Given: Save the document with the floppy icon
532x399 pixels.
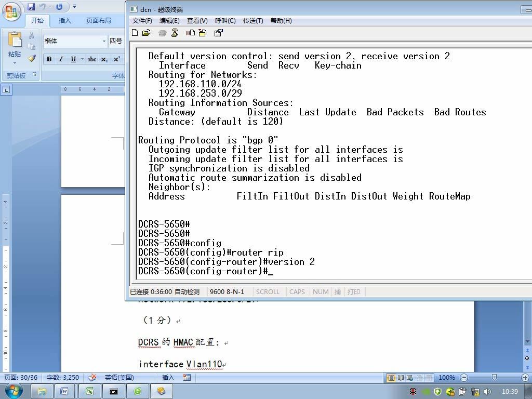Looking at the screenshot, I should pos(32,6).
